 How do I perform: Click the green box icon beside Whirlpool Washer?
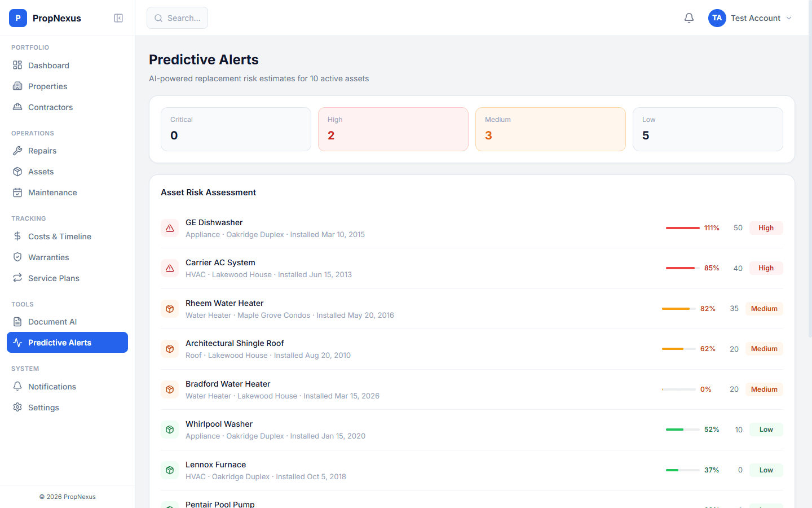[170, 429]
